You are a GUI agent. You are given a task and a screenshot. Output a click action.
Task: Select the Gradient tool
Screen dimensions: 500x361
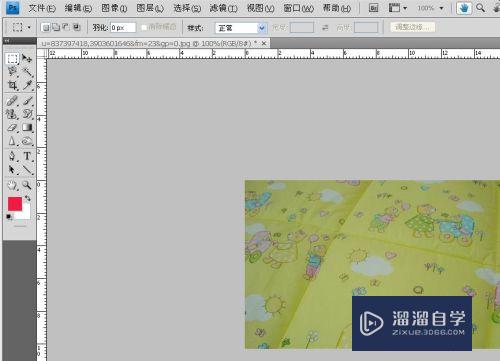[27, 128]
